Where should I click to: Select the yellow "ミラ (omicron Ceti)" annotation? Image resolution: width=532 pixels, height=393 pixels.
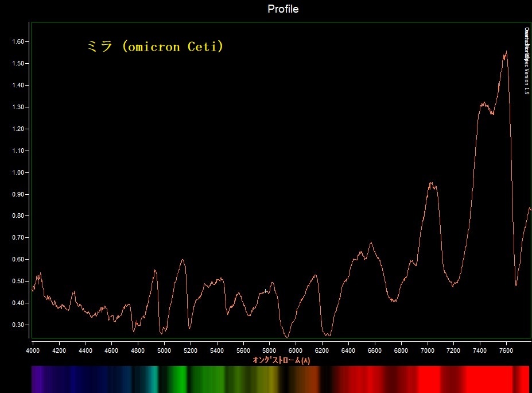pos(156,46)
